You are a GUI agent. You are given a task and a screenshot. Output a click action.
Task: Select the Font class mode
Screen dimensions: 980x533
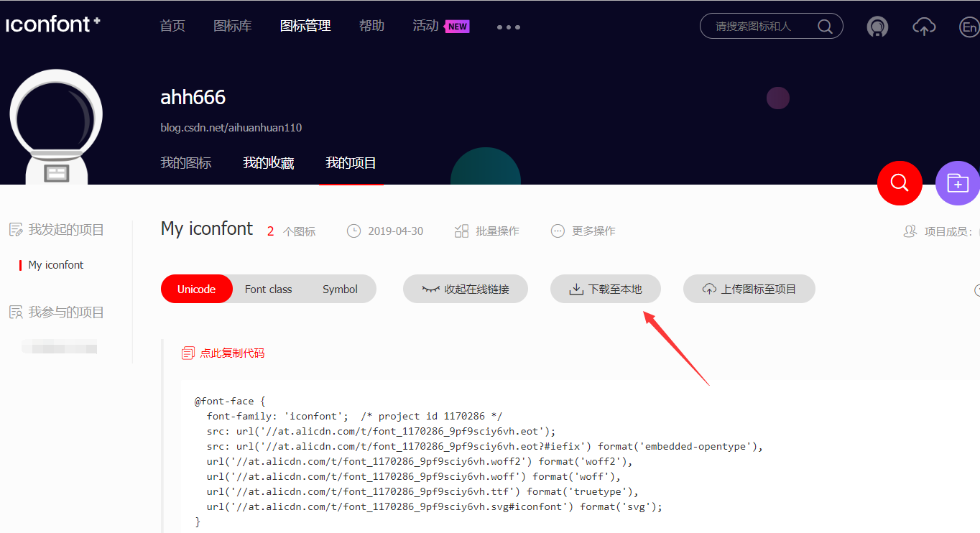pyautogui.click(x=268, y=289)
